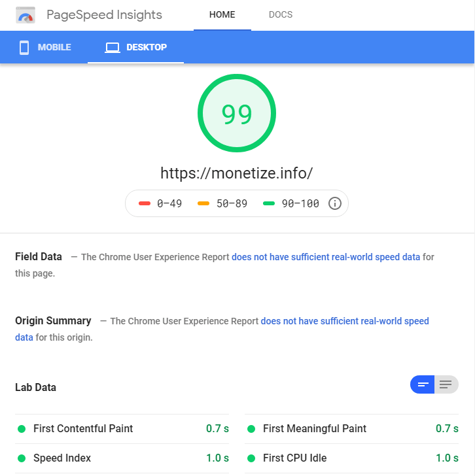
Task: Click the 0.7 s First Contentful Paint value
Action: (217, 429)
